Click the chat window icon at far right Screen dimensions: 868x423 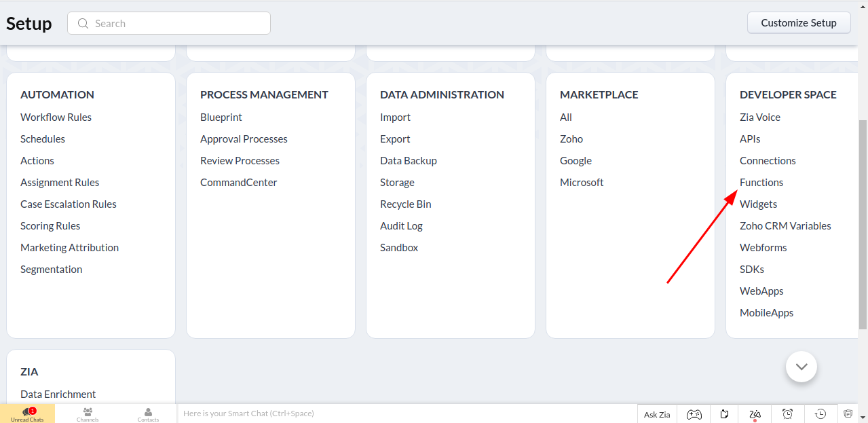click(x=848, y=413)
